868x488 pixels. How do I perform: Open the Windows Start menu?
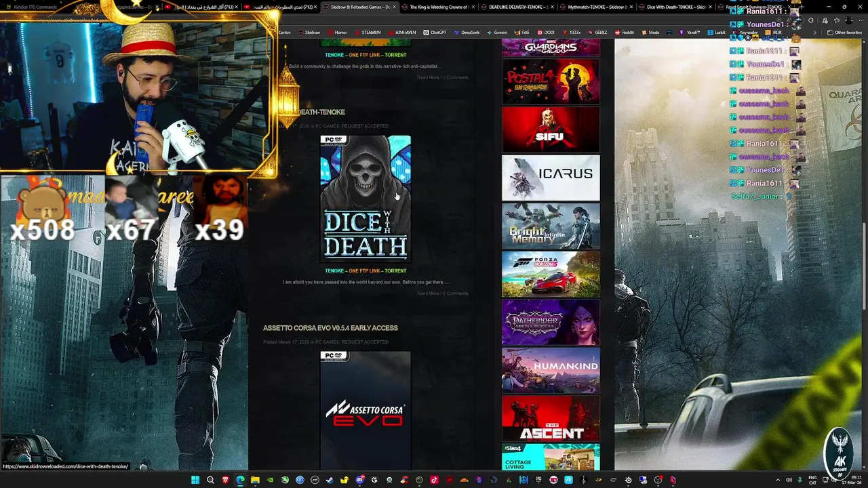point(195,480)
